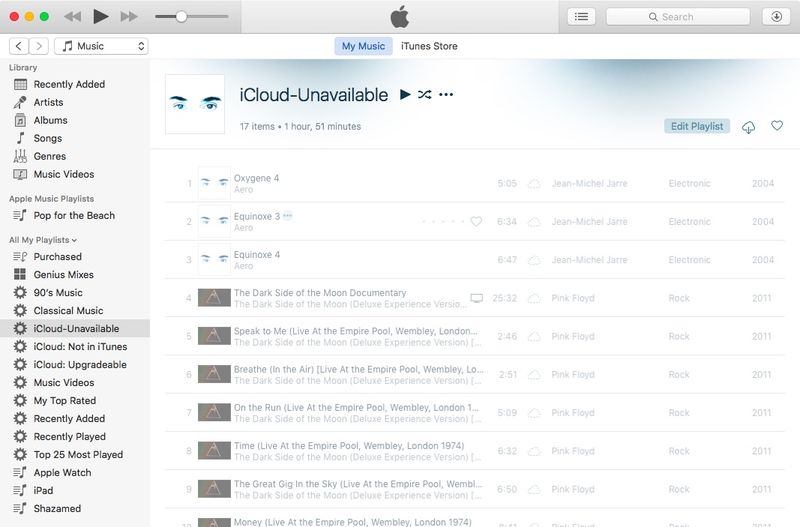The width and height of the screenshot is (800, 527).
Task: Select the Oxygene 4 track title
Action: (256, 178)
